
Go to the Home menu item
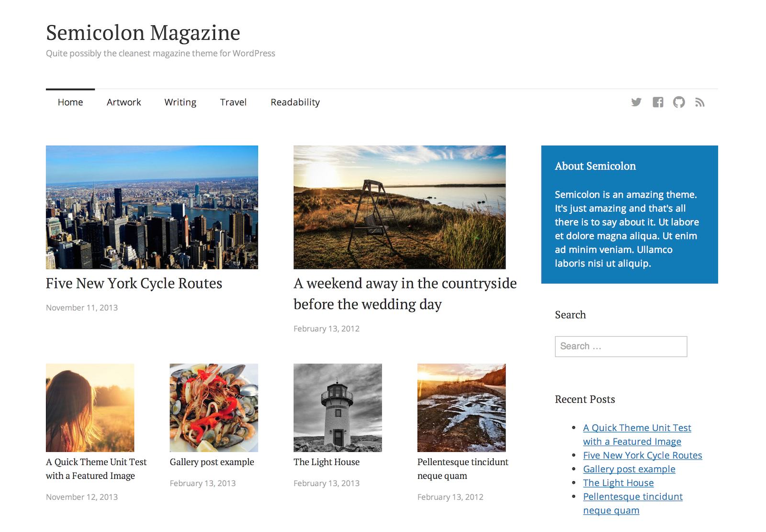coord(70,102)
